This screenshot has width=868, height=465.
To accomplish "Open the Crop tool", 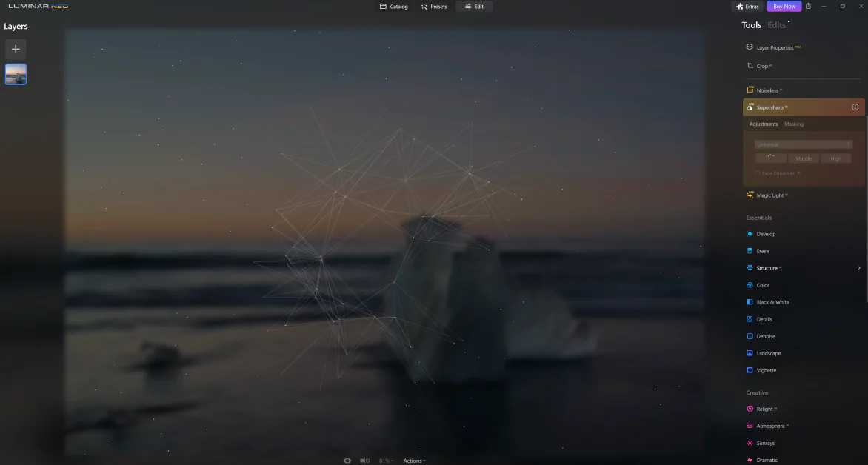I will pyautogui.click(x=762, y=67).
